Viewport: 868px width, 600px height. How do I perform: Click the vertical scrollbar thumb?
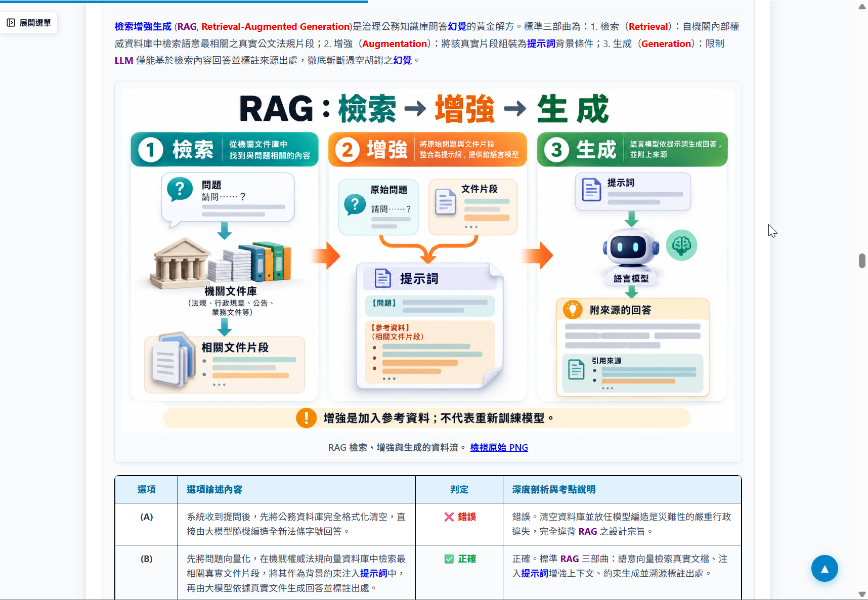click(862, 260)
